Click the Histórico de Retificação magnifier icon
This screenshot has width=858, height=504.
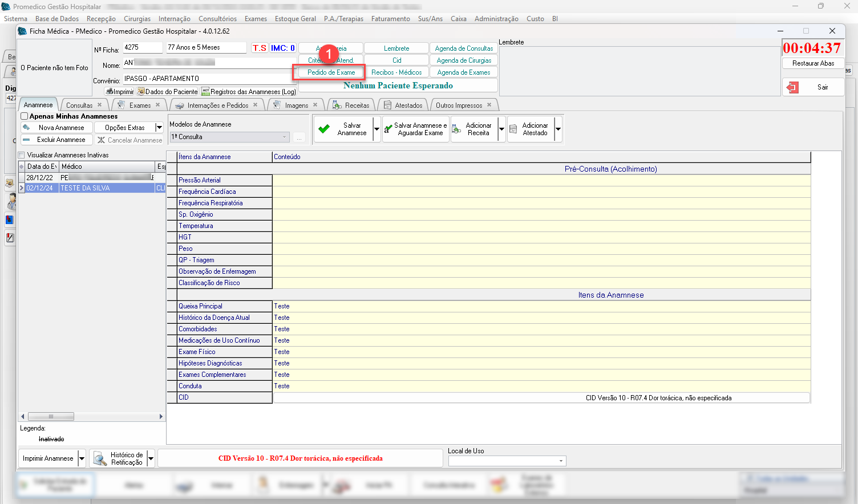[100, 458]
